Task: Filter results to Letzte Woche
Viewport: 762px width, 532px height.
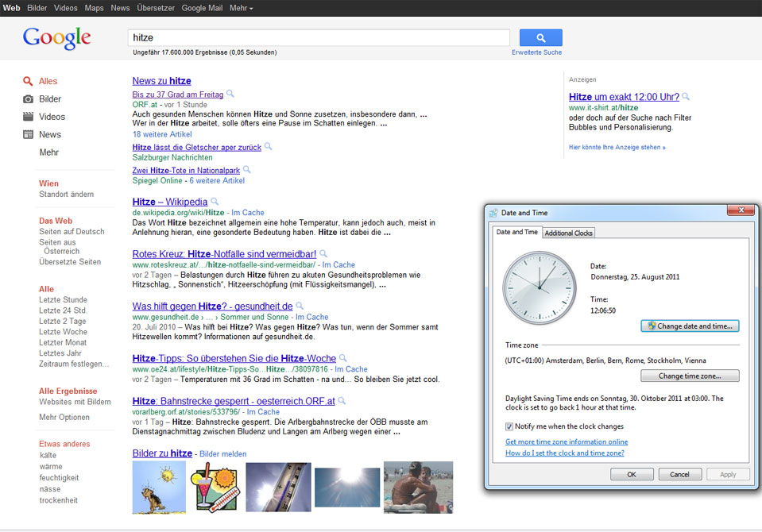Action: 64,332
